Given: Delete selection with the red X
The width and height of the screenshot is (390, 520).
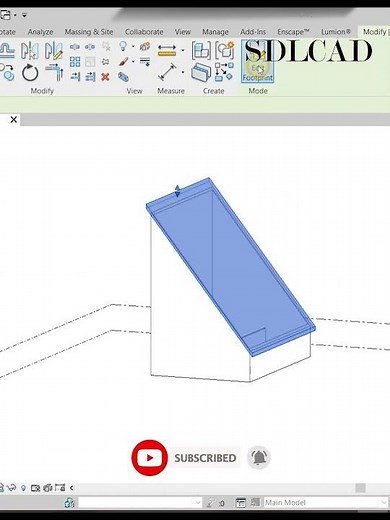Looking at the screenshot, I should pyautogui.click(x=106, y=77).
